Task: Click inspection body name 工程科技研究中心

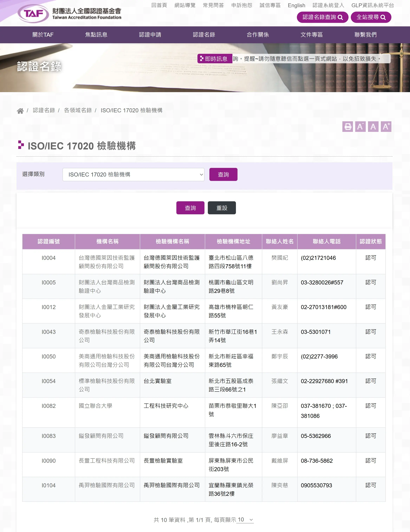Action: coord(166,406)
